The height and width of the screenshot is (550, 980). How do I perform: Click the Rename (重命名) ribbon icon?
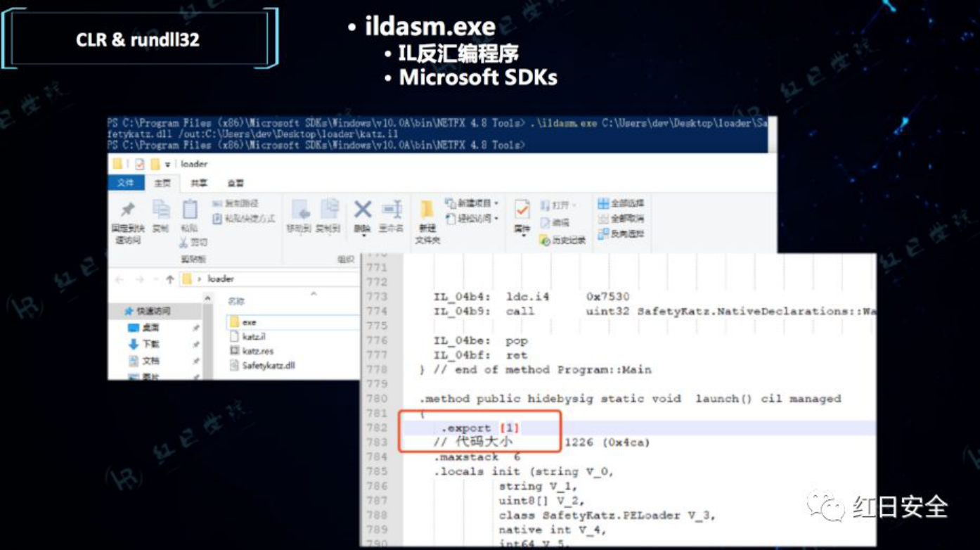pyautogui.click(x=392, y=209)
